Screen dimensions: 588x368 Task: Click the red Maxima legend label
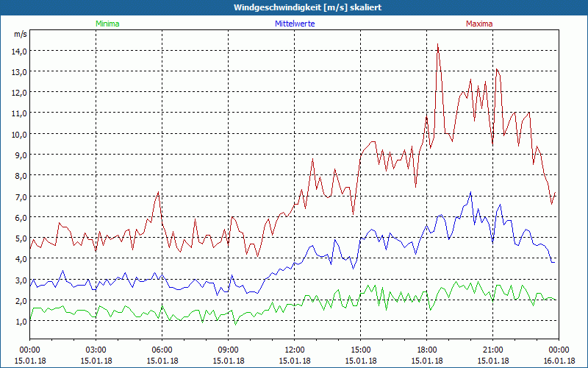point(479,24)
